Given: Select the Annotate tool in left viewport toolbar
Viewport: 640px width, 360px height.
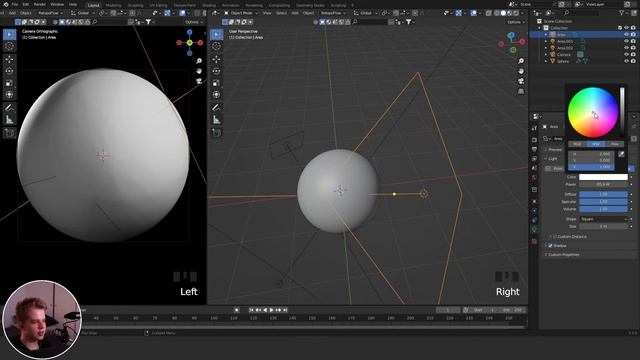Looking at the screenshot, I should click(x=9, y=108).
